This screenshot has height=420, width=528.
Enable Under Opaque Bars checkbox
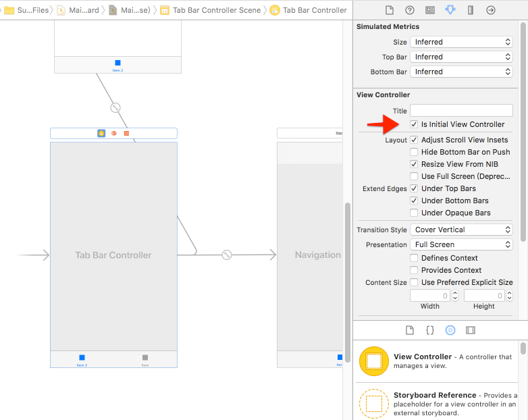click(414, 213)
